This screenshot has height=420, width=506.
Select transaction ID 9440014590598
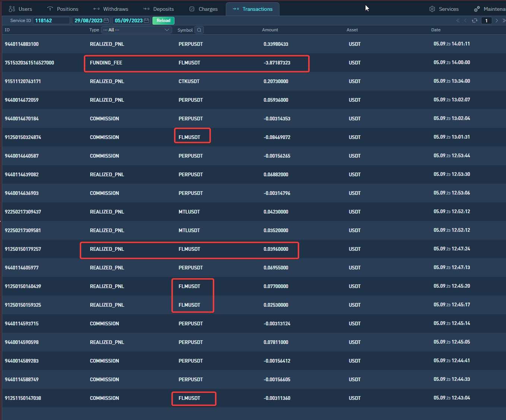(x=22, y=342)
